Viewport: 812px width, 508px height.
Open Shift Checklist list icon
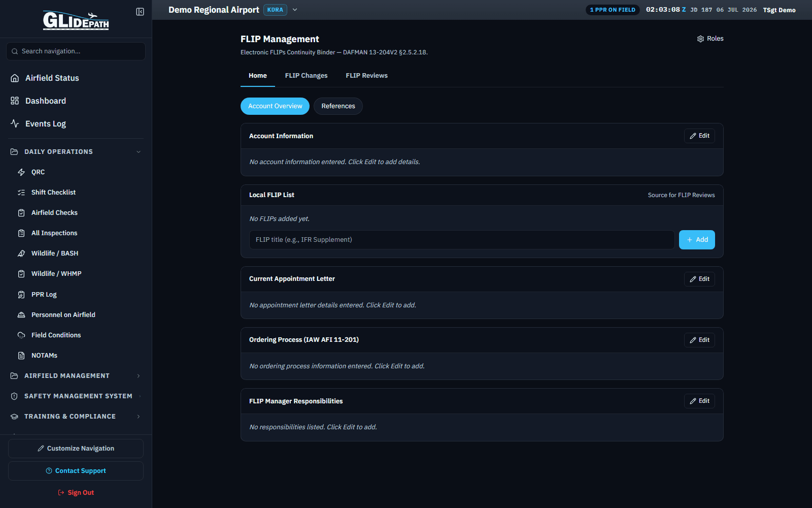click(x=21, y=193)
